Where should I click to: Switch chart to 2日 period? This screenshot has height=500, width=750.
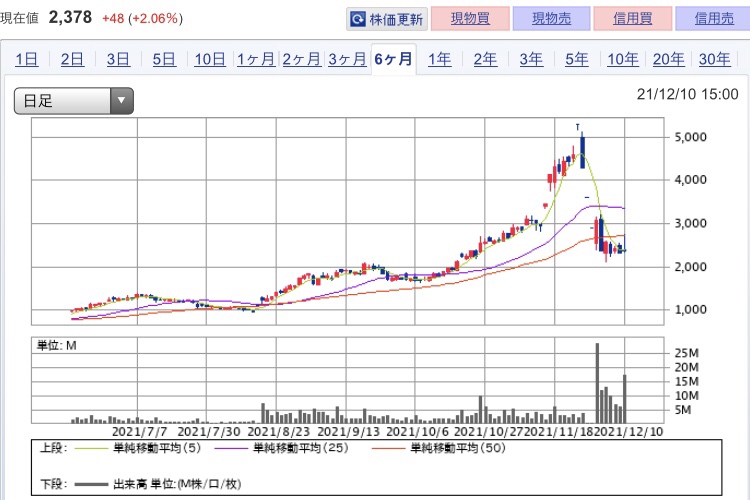click(x=72, y=59)
